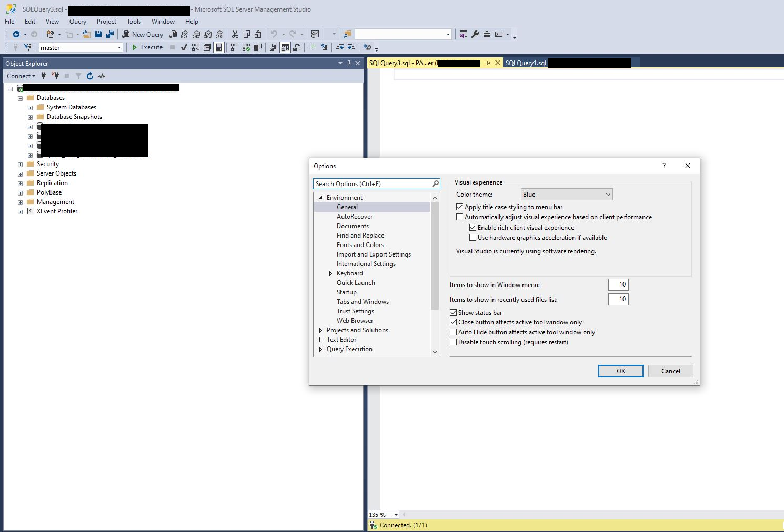
Task: Click the Activity Monitor pulse icon in Object Explorer
Action: (102, 76)
